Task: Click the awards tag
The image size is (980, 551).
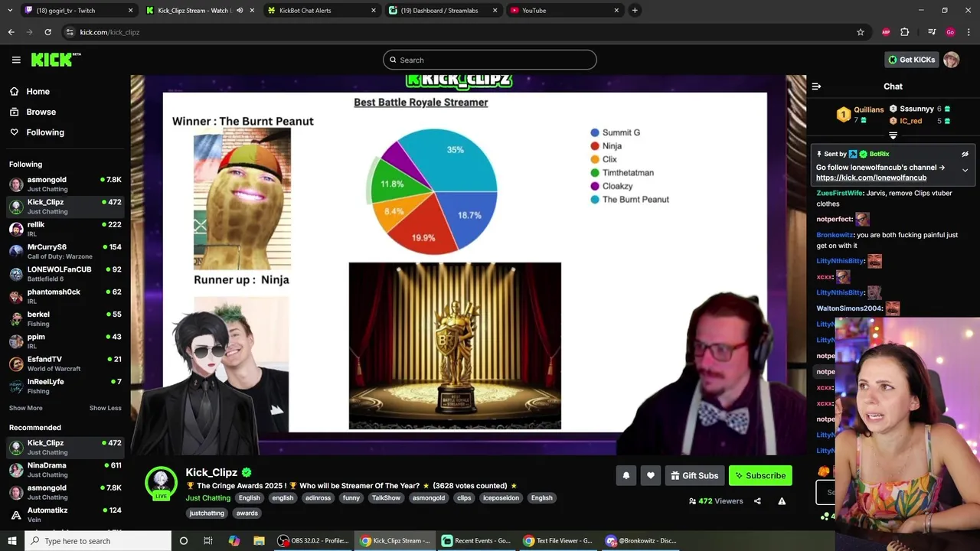Action: [x=247, y=514]
